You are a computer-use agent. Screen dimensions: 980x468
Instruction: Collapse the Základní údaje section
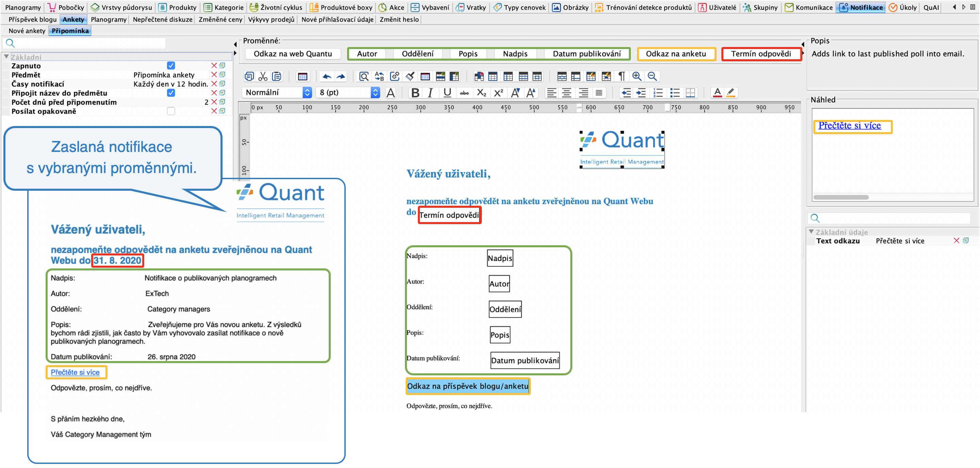click(x=811, y=232)
